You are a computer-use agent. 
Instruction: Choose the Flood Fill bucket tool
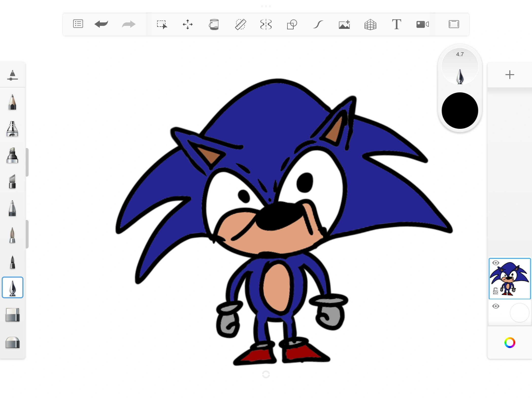click(214, 24)
